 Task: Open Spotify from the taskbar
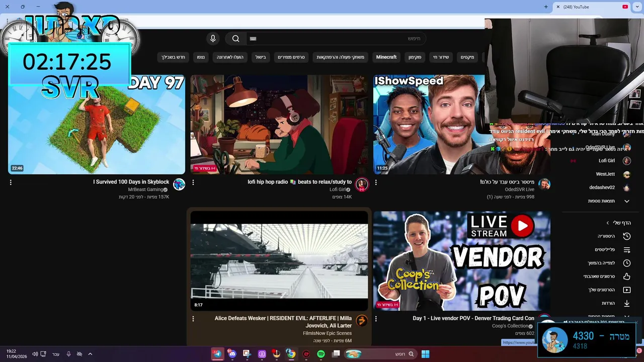tap(320, 354)
